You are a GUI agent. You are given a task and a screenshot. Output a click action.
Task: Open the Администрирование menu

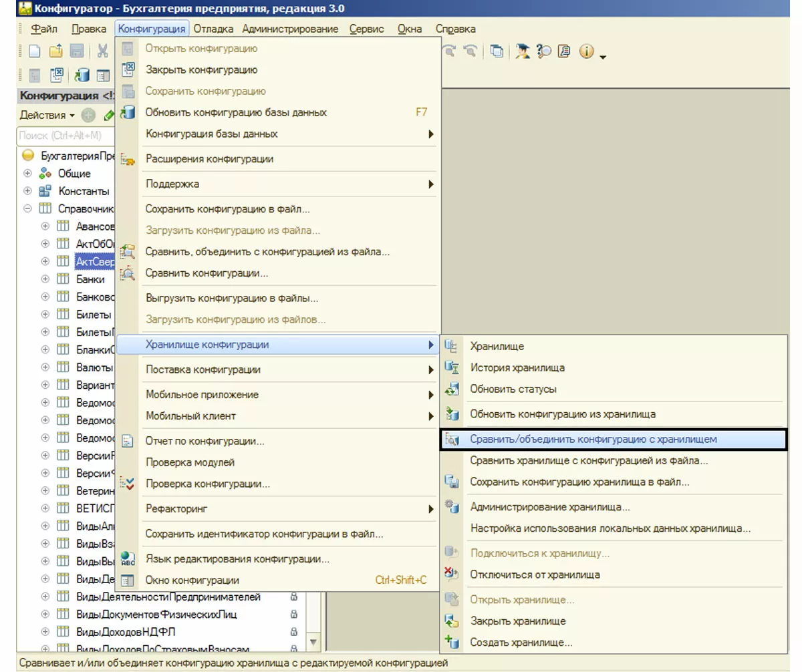click(x=290, y=29)
